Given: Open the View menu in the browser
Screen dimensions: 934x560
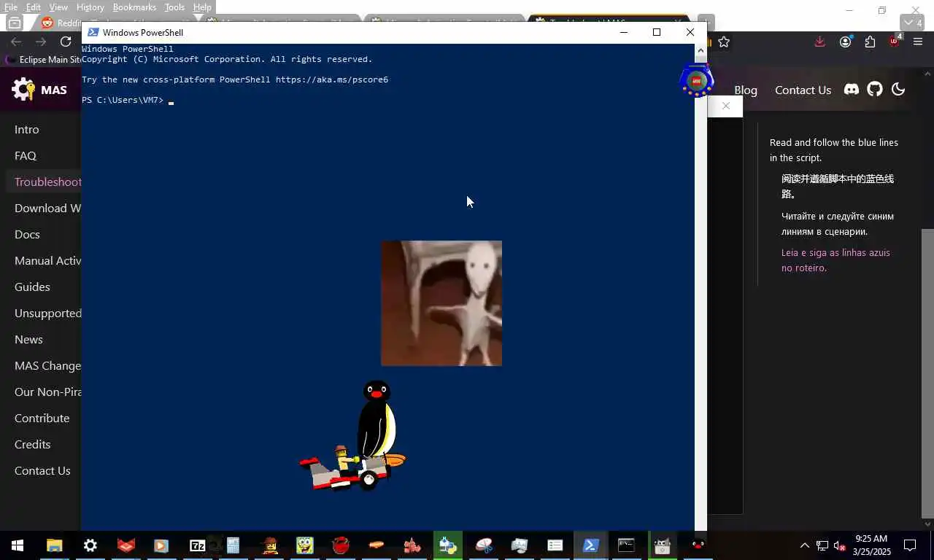Looking at the screenshot, I should 58,7.
